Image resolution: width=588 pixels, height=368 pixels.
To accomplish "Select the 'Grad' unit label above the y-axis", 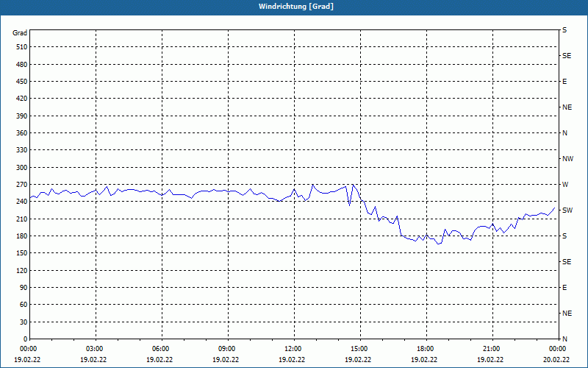I will 20,33.
